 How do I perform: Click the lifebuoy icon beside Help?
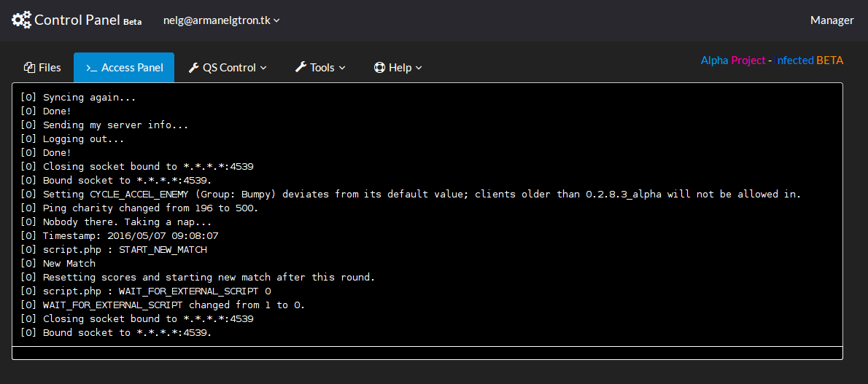[379, 68]
